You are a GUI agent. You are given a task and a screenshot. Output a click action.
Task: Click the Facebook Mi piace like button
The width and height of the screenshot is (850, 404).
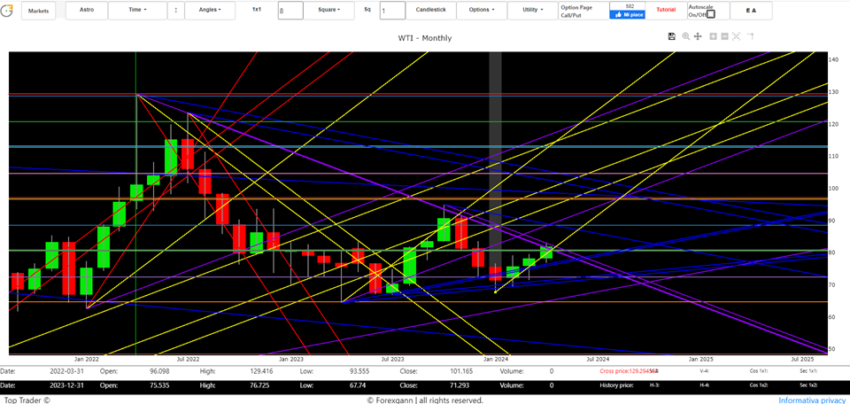click(x=627, y=15)
